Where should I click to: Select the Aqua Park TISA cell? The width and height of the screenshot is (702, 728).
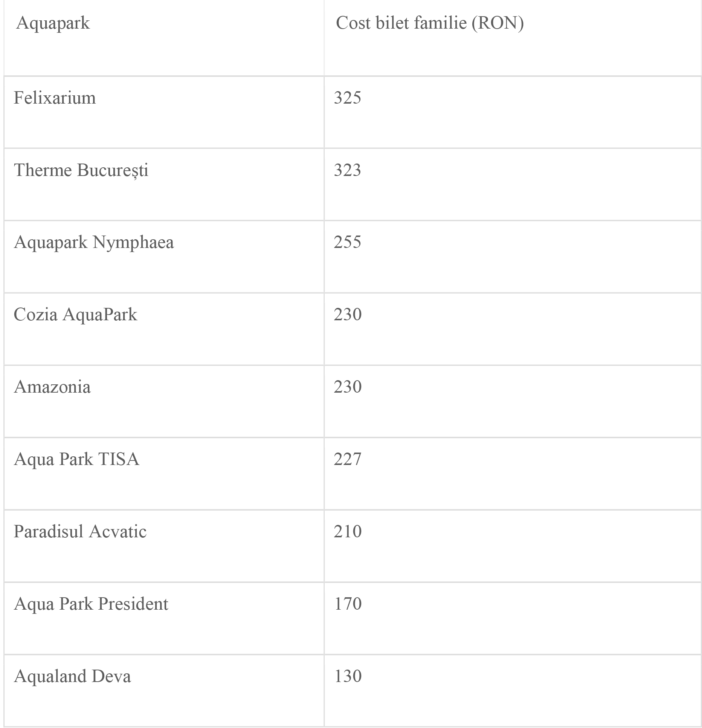coord(76,459)
